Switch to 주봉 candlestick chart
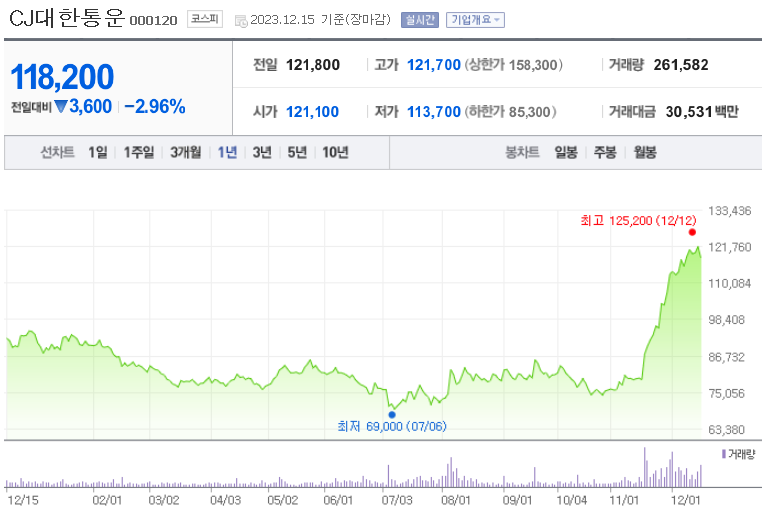This screenshot has height=520, width=762. [x=605, y=153]
